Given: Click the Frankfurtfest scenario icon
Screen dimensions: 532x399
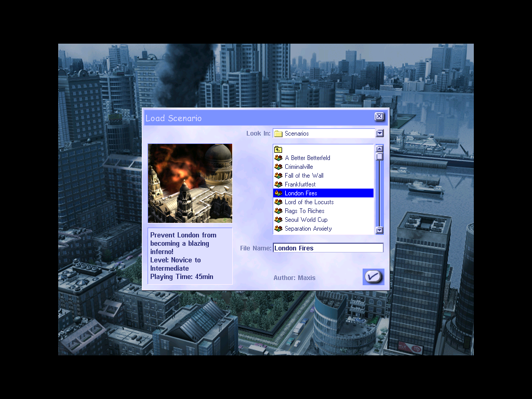Looking at the screenshot, I should coord(278,184).
